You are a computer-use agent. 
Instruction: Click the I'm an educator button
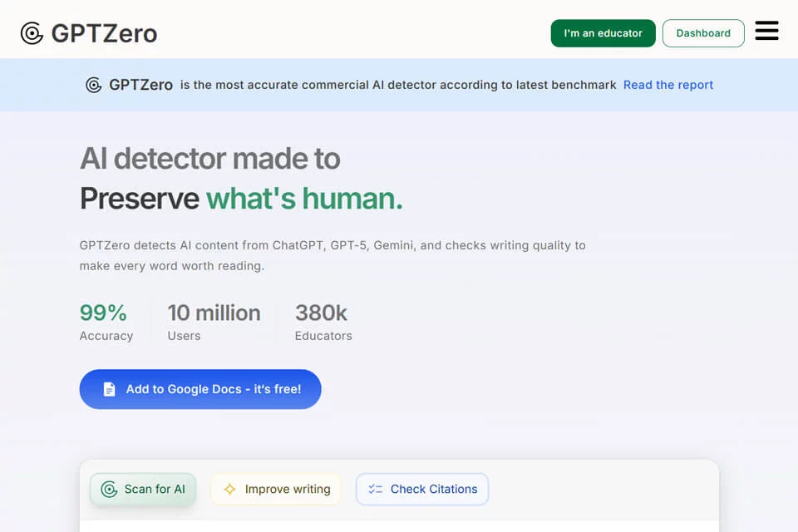click(603, 33)
